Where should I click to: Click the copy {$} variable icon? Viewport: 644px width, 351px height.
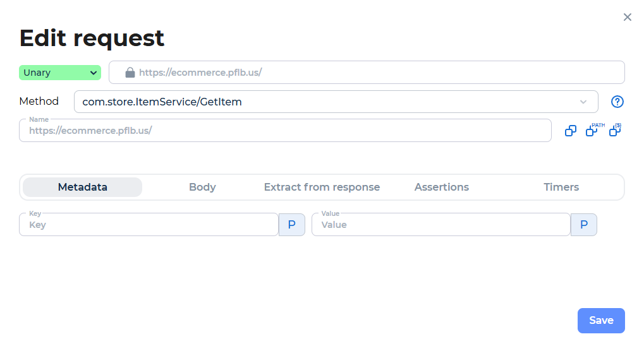pos(616,129)
